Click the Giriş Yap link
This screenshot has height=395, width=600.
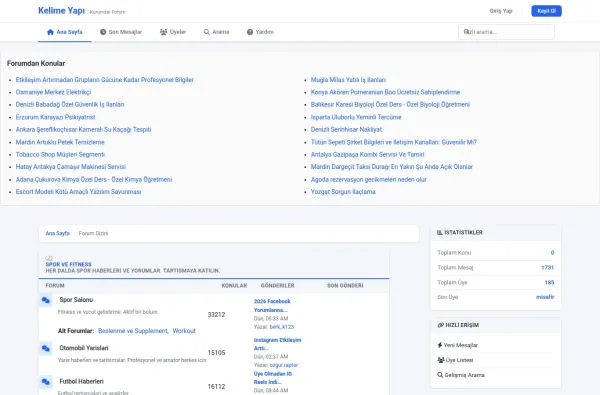click(x=501, y=11)
